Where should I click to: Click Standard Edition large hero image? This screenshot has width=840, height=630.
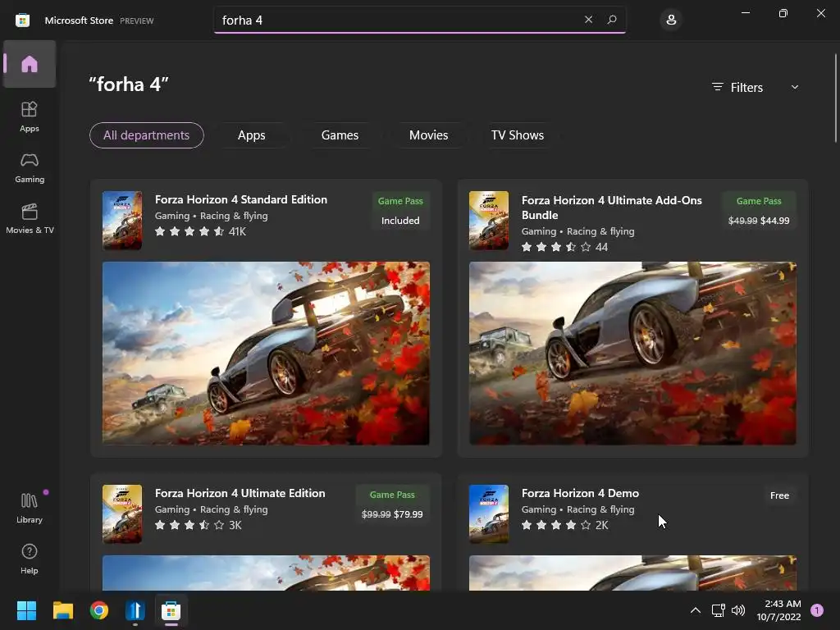(266, 353)
